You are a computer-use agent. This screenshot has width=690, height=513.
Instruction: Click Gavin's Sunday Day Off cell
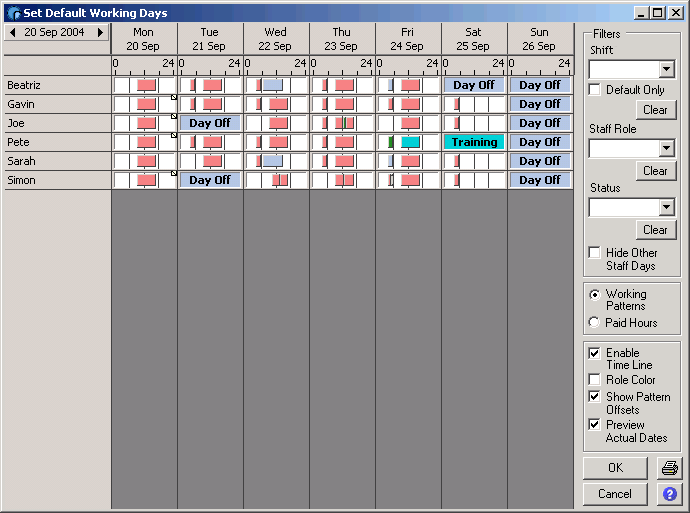point(540,104)
